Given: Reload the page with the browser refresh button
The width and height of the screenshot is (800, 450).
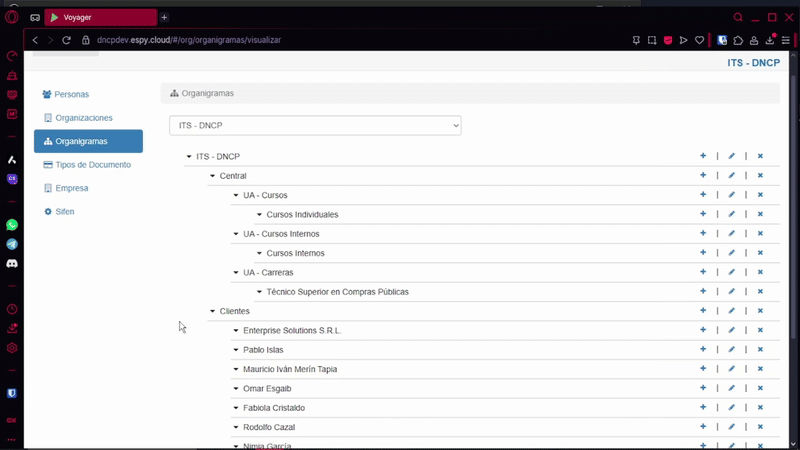Looking at the screenshot, I should [x=67, y=40].
